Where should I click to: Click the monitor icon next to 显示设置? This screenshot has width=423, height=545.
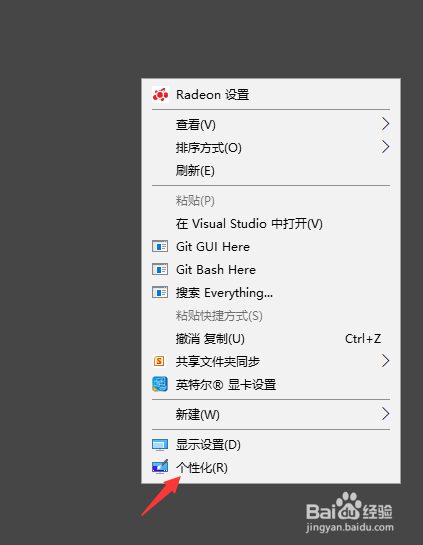160,445
